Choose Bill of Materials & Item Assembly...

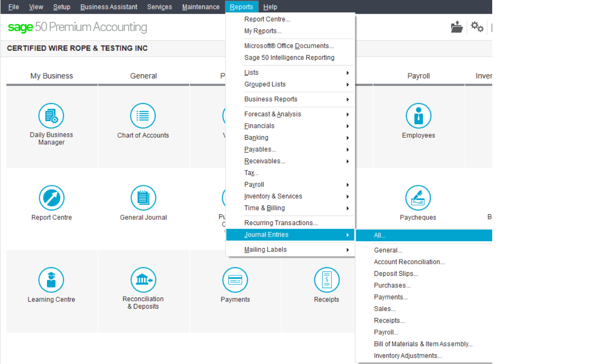[x=424, y=344]
